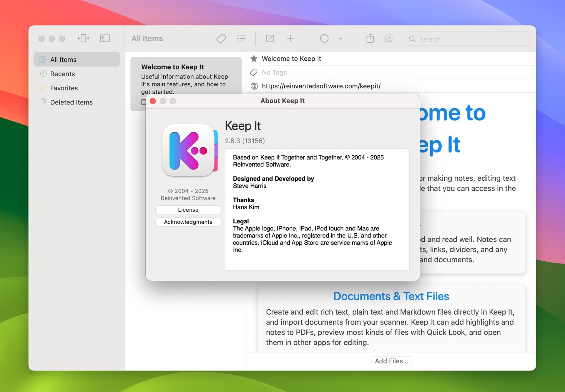Click the Documents & Text Files heading
Screen dimensions: 565x392
391,296
